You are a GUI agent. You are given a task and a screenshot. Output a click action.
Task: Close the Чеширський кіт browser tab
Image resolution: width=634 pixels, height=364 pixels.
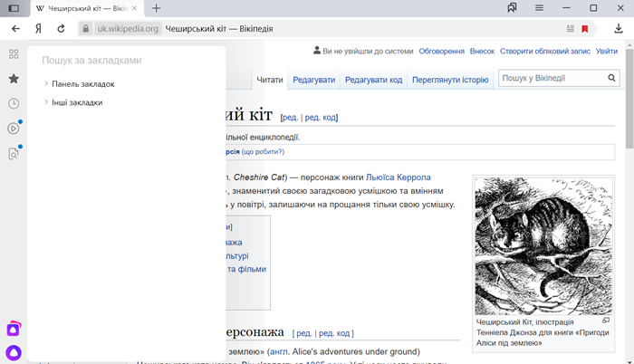click(x=135, y=8)
